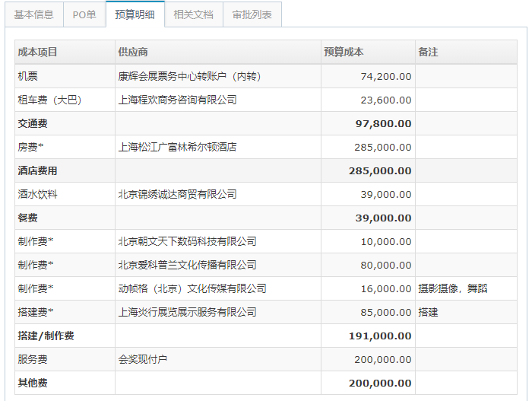Select the 酒店费用 subtotal row label

(37, 170)
